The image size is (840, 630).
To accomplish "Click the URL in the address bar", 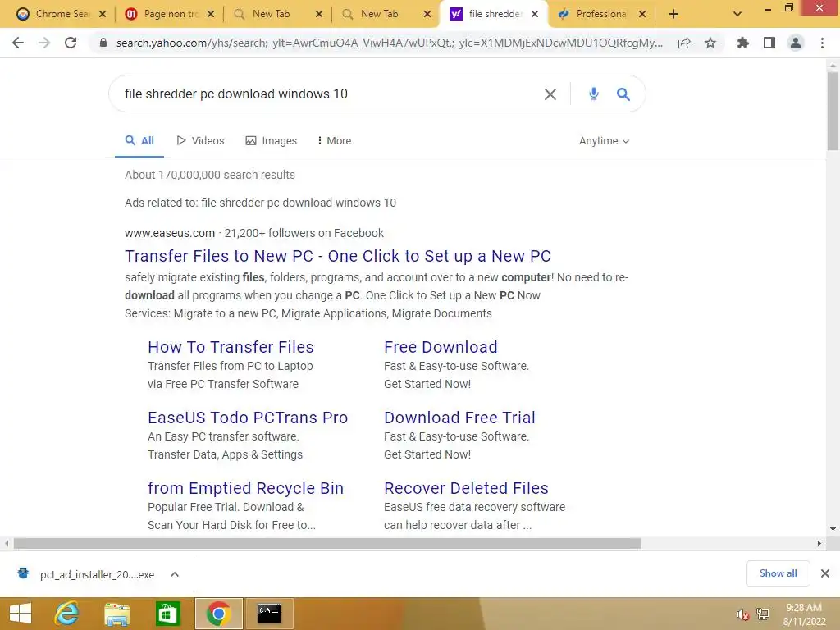I will click(x=389, y=43).
